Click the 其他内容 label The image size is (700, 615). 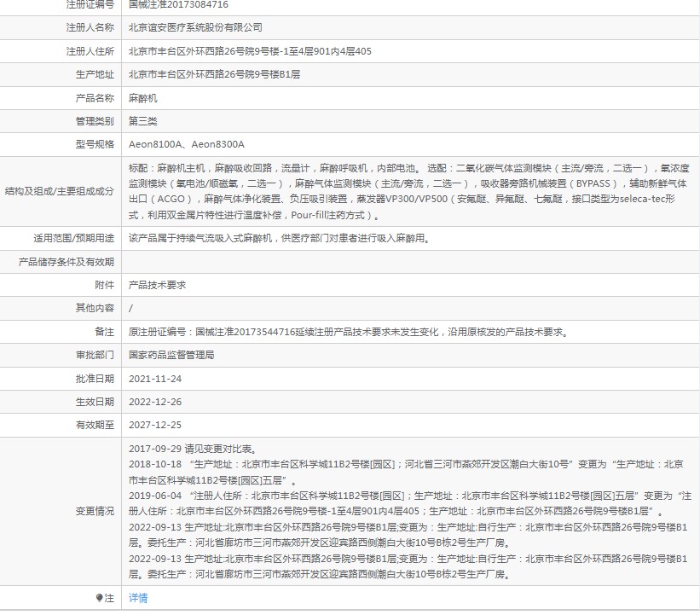tap(95, 308)
